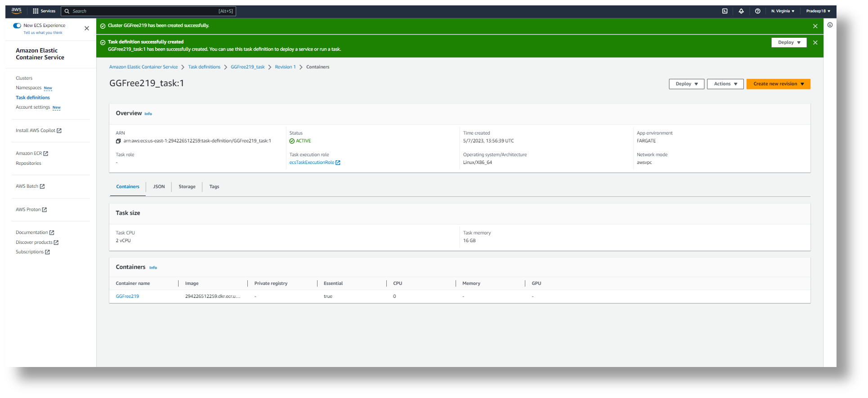Open the Info link beside Overview

[x=148, y=114]
